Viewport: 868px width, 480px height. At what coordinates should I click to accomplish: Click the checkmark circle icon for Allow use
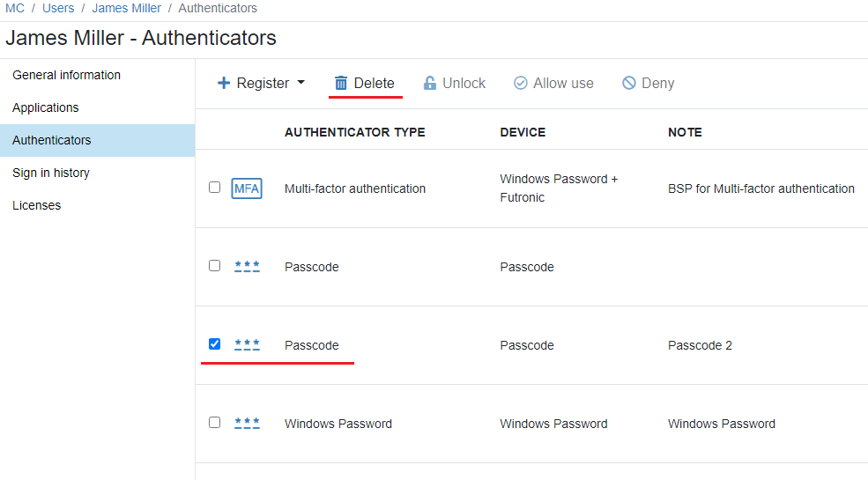tap(521, 83)
